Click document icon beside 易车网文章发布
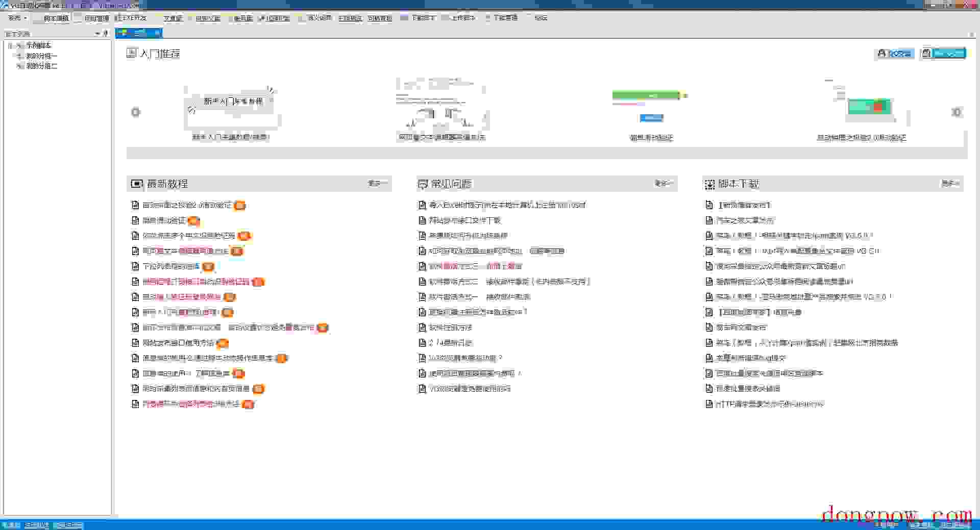 point(709,327)
